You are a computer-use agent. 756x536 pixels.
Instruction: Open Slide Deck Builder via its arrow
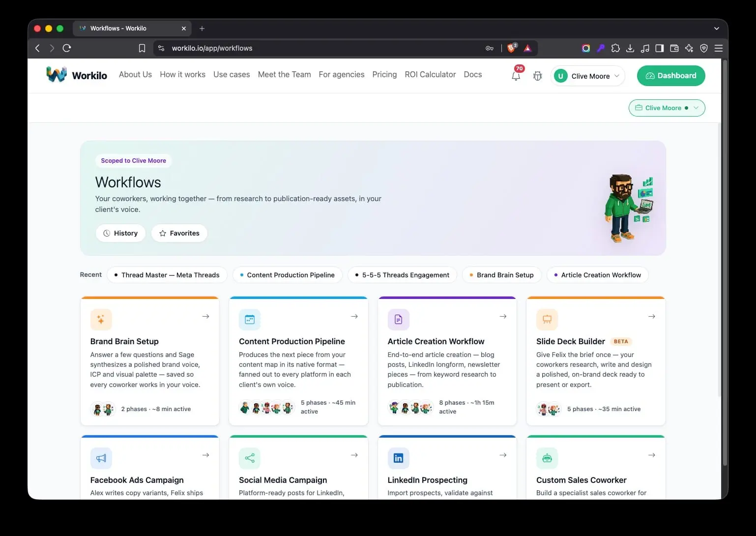point(652,316)
